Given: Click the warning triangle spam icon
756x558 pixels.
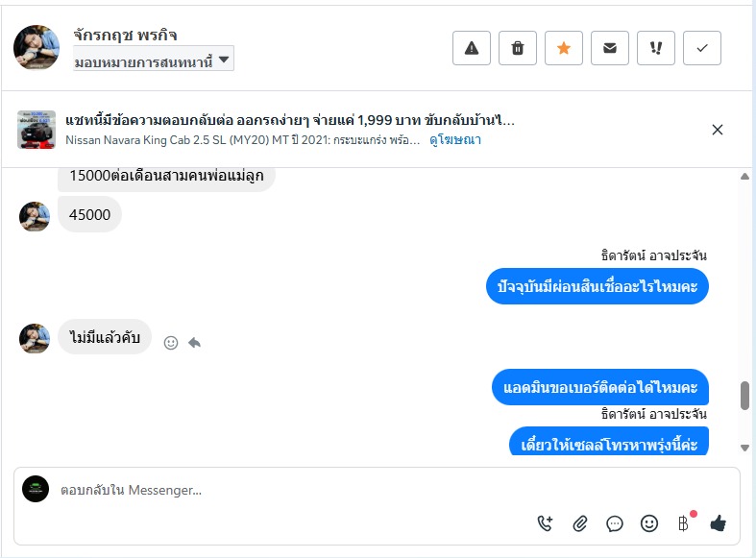Looking at the screenshot, I should (472, 48).
